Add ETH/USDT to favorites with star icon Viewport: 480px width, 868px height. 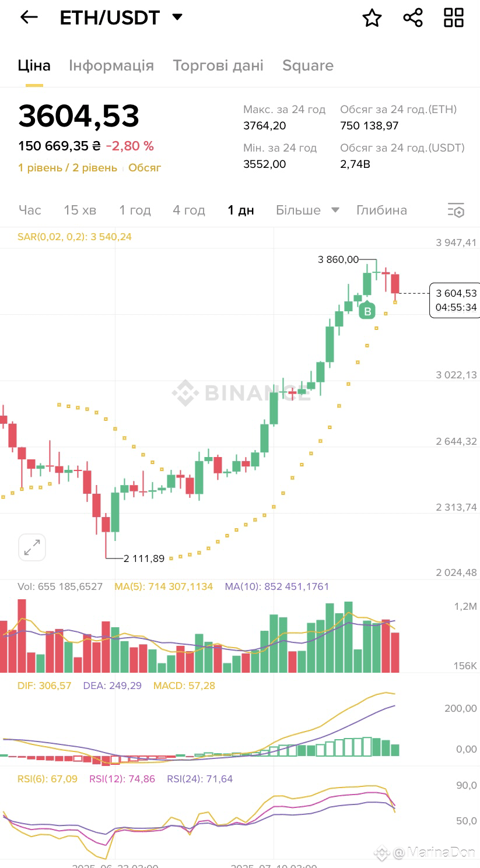coord(372,18)
